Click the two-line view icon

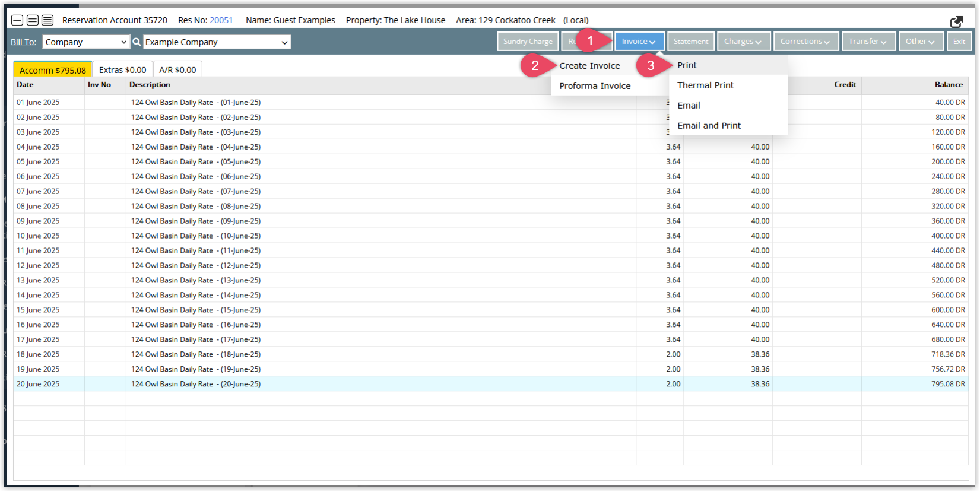click(x=33, y=20)
